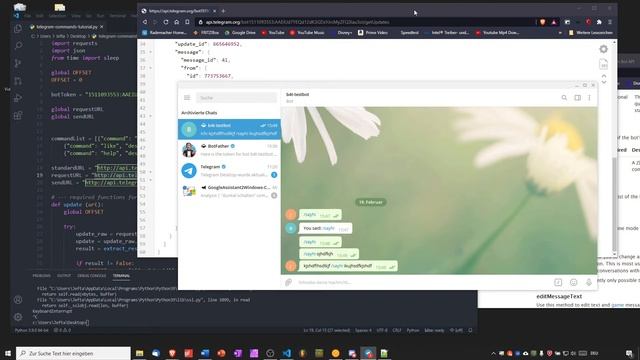This screenshot has height=360, width=640.
Task: Click the Telegram message input field
Action: [422, 282]
